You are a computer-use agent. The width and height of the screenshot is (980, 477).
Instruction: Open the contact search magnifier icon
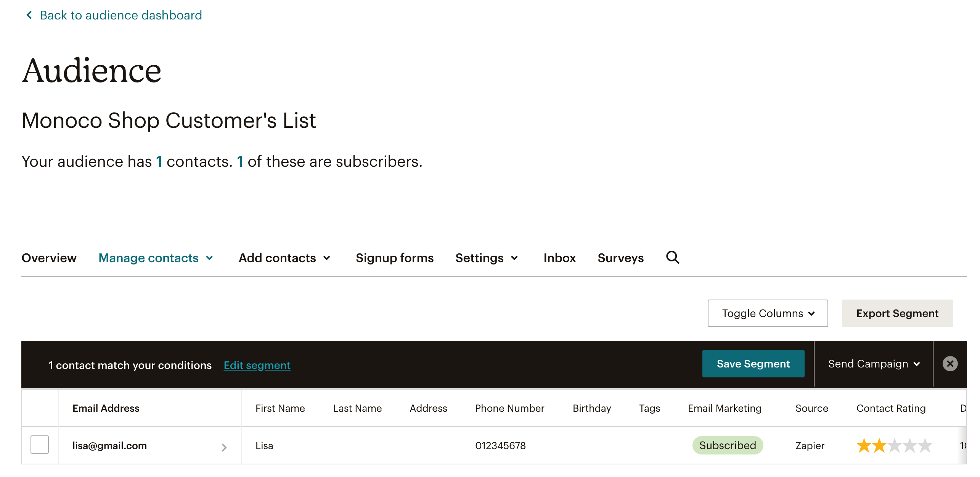coord(673,258)
